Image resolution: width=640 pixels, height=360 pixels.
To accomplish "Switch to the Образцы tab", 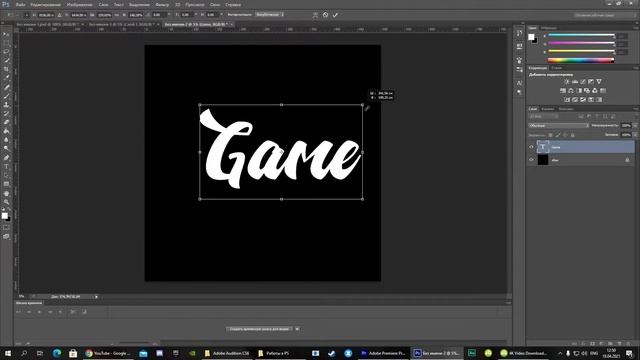I will (549, 28).
